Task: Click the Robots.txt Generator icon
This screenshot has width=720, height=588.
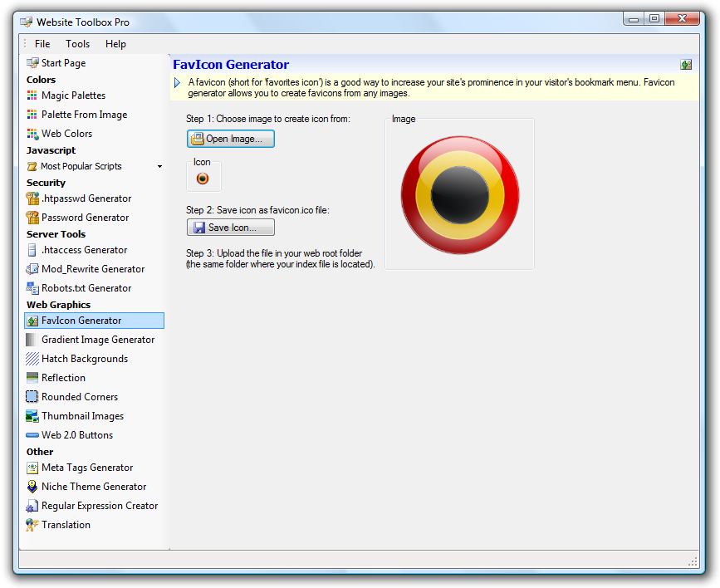Action: 32,288
